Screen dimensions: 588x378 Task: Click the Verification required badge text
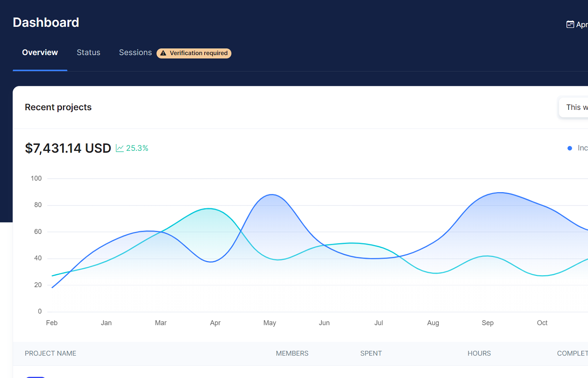(x=199, y=53)
